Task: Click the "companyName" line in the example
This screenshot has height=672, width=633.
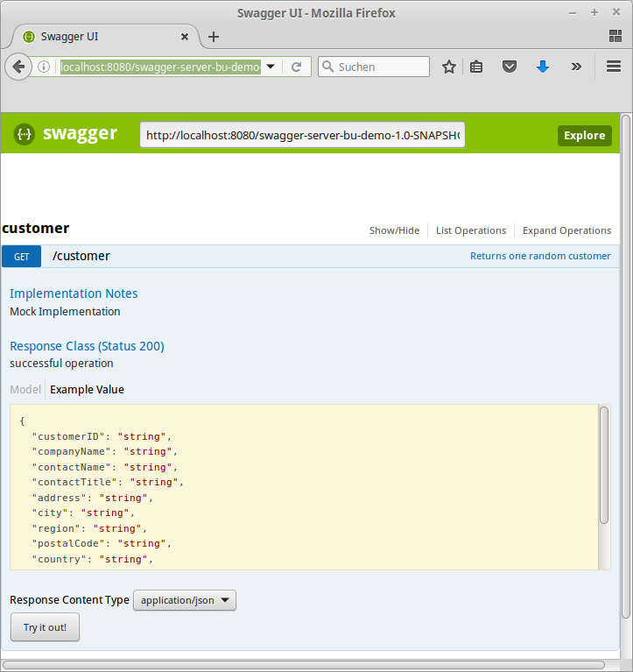Action: 105,451
